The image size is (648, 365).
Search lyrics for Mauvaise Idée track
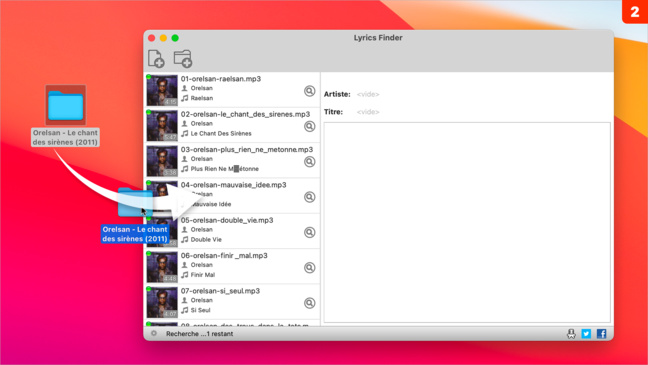(310, 197)
